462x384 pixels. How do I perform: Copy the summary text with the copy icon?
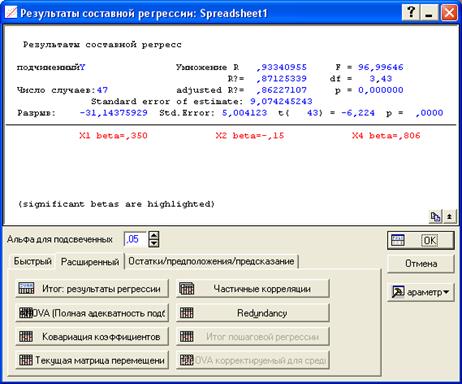tap(435, 217)
